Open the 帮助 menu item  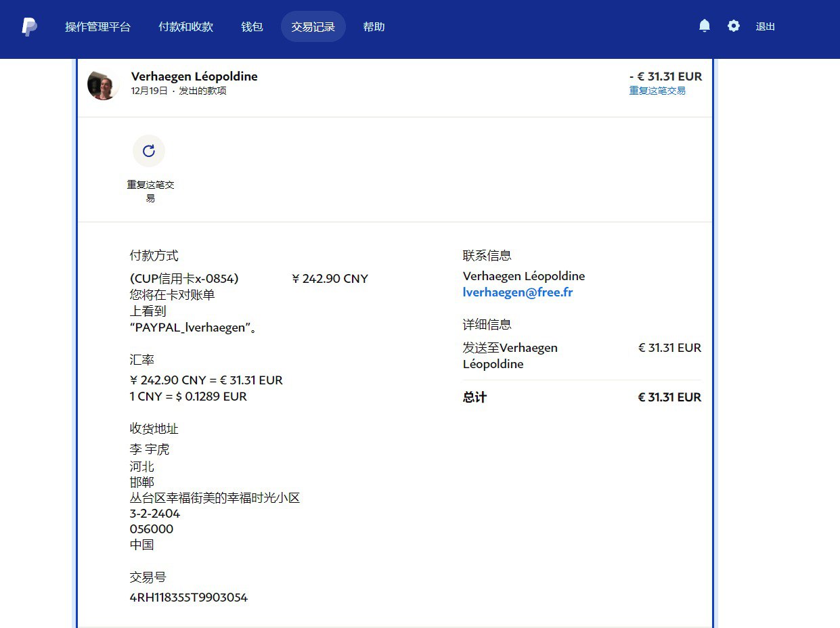coord(374,27)
